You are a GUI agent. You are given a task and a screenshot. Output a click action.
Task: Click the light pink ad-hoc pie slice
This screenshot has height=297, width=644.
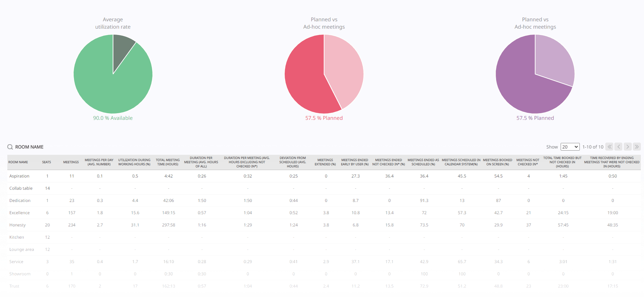344,70
